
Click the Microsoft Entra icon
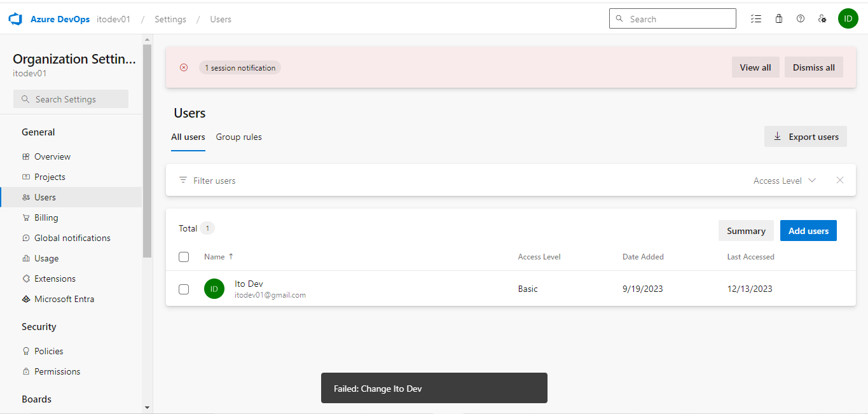[26, 299]
